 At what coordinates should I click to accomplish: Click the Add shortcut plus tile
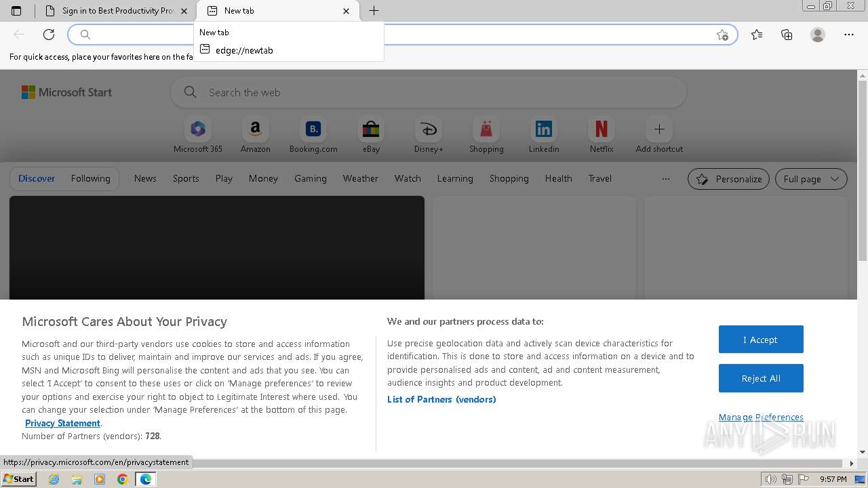pos(659,136)
